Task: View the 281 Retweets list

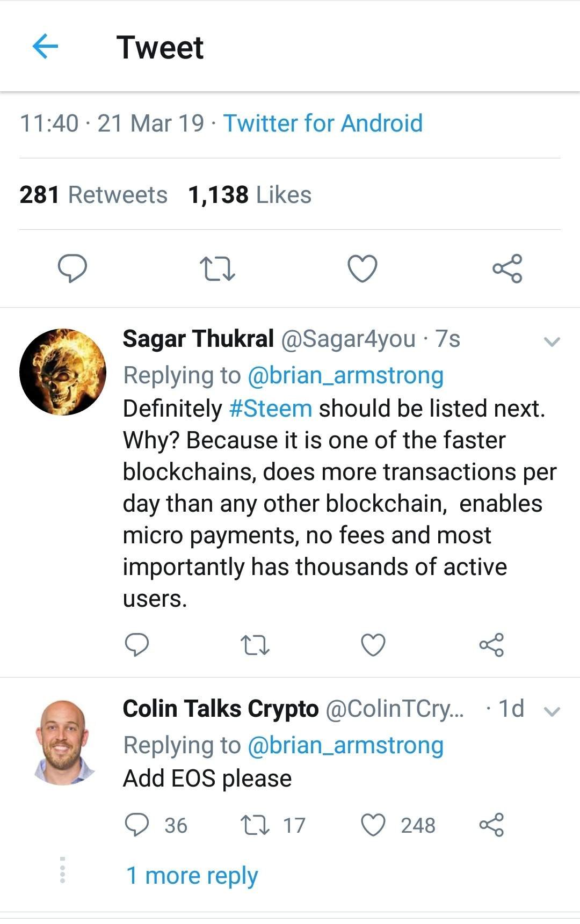Action: click(x=93, y=195)
